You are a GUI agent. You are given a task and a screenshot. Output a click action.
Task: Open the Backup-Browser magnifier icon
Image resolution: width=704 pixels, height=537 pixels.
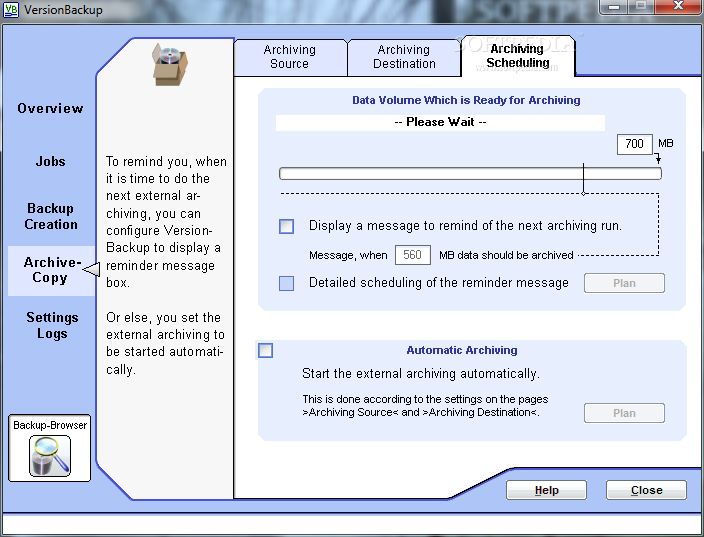[50, 455]
